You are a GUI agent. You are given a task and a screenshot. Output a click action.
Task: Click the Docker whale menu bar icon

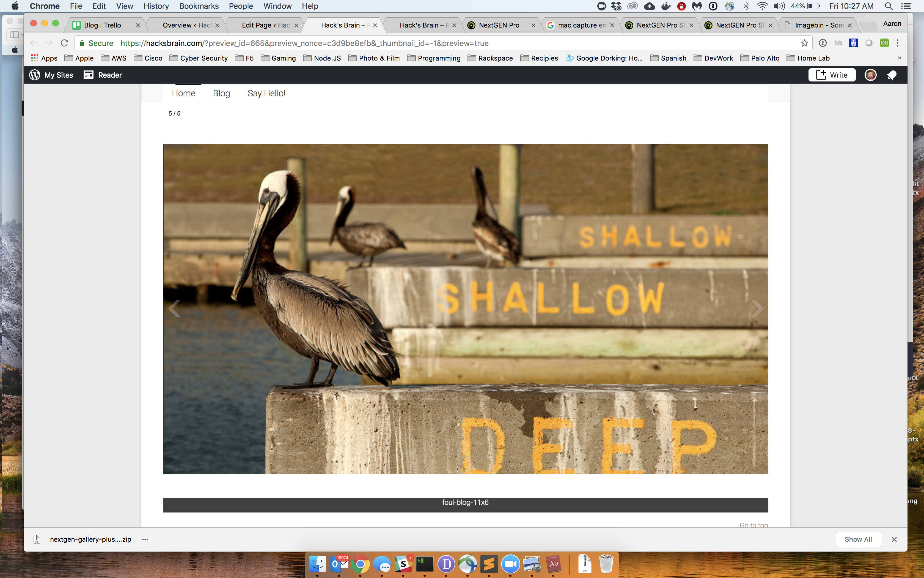pos(665,6)
